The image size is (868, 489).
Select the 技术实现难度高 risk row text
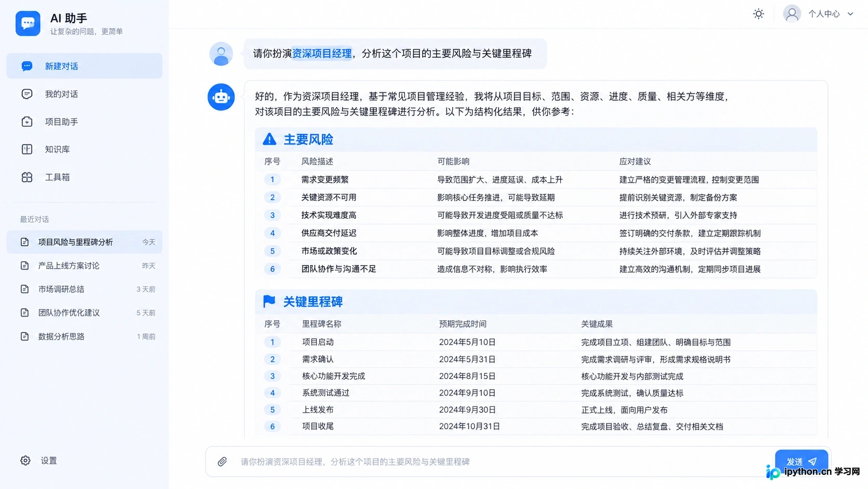click(x=329, y=215)
